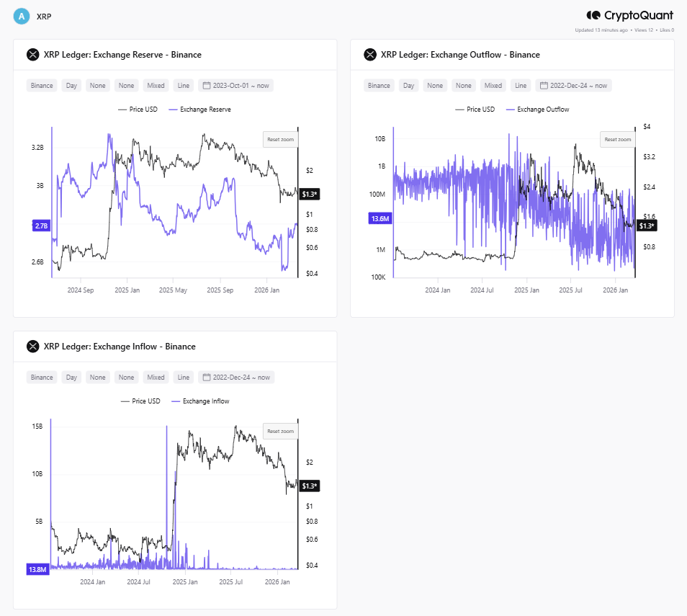Click Reset zoom on Exchange Reserve chart

[279, 138]
